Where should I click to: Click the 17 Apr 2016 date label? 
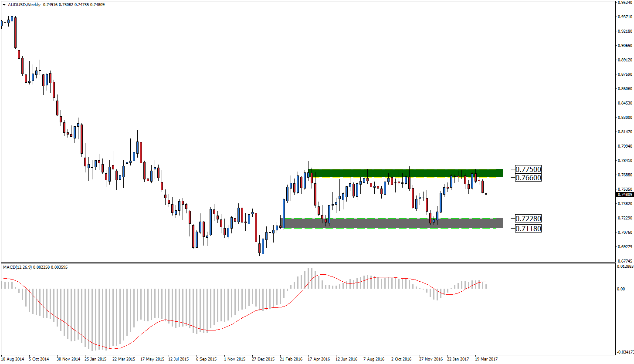319,360
